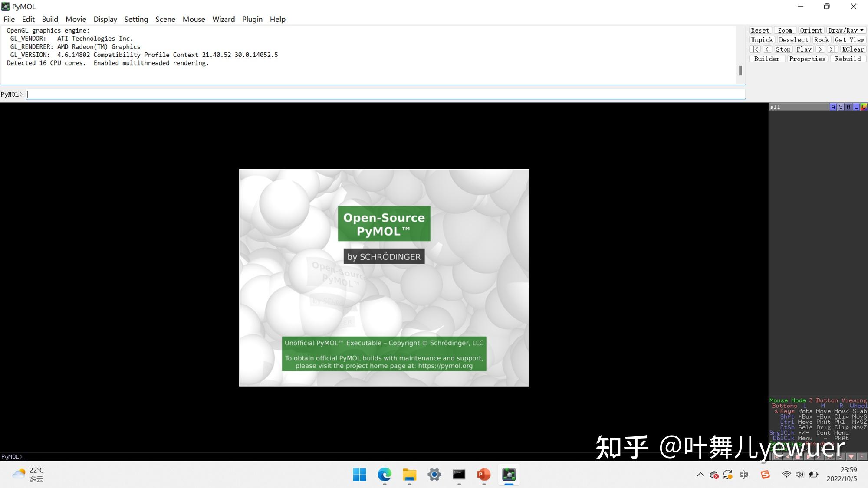Click the Unpick button
Image resolution: width=868 pixels, height=488 pixels.
point(762,40)
